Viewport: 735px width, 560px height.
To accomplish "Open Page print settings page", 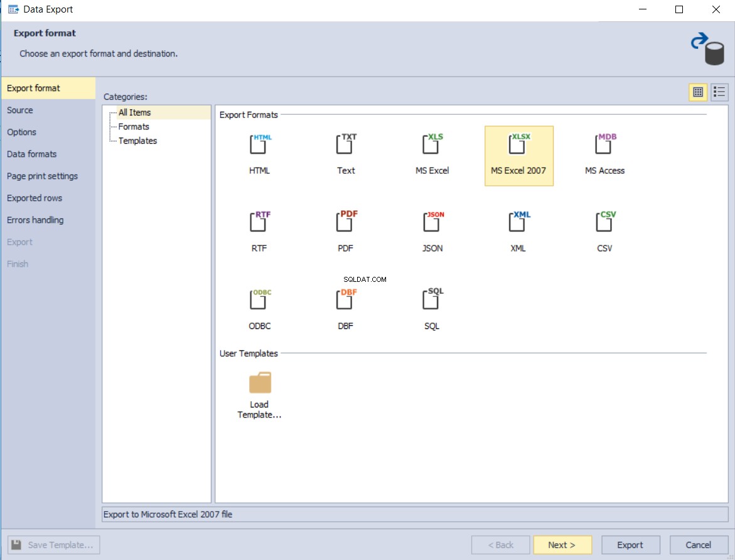I will [48, 176].
